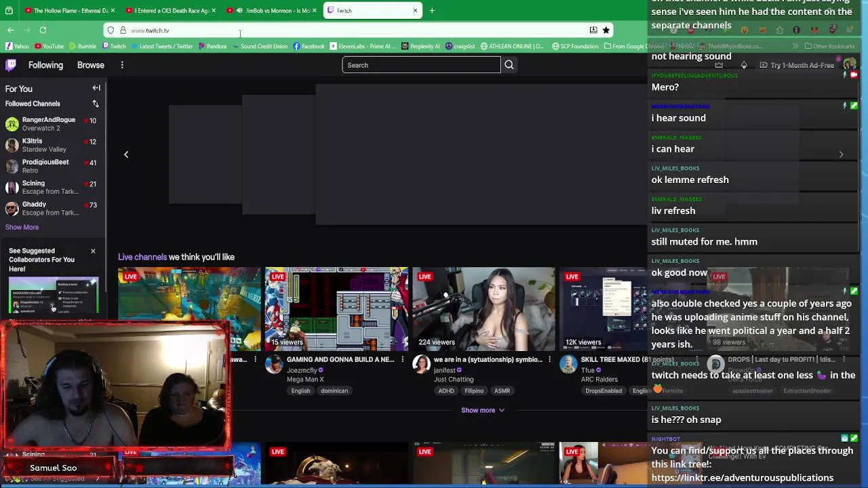The width and height of the screenshot is (868, 488).
Task: Open K3ltris followed channel
Action: coord(53,145)
